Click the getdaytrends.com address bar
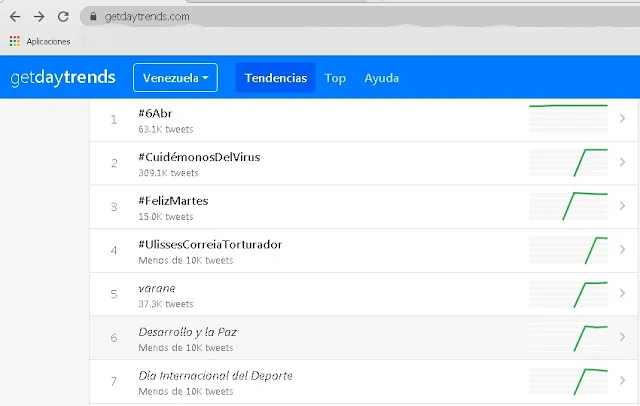 point(359,16)
